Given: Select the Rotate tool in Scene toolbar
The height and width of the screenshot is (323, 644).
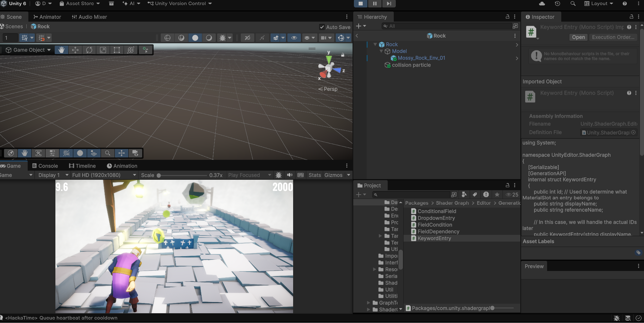Looking at the screenshot, I should click(89, 50).
